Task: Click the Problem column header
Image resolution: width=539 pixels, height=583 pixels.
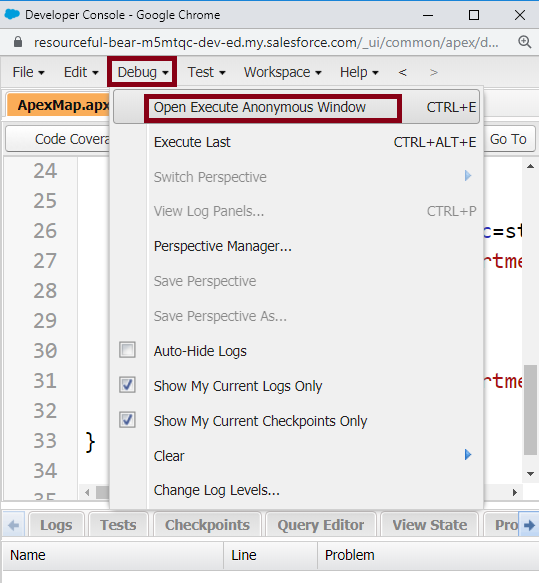Action: click(x=428, y=555)
